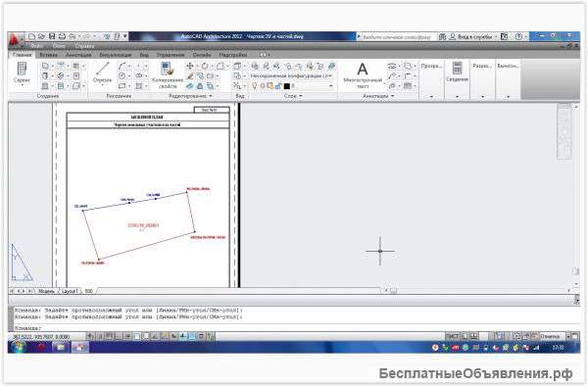588x386 pixels.
Task: Open the Разрез... ribbon panel
Action: coord(482,79)
